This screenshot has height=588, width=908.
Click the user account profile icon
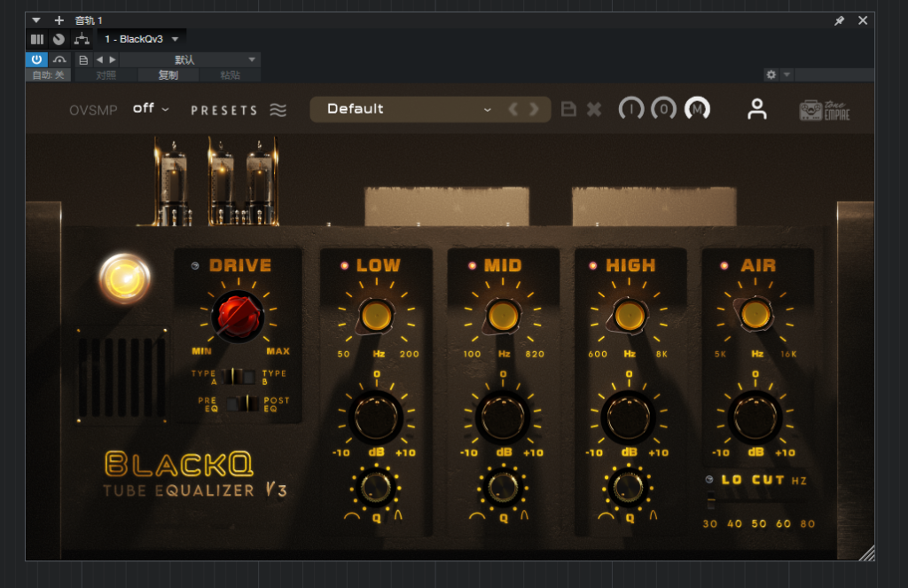click(x=756, y=109)
